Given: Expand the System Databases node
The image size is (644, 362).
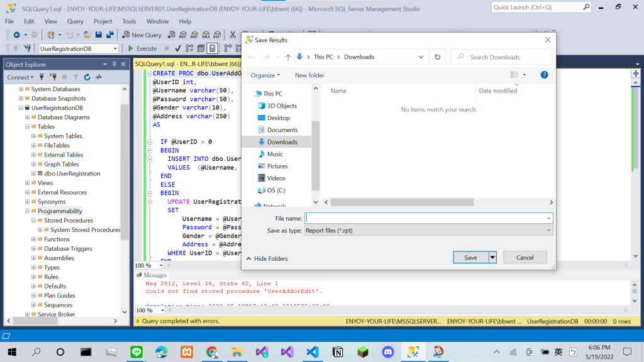Looking at the screenshot, I should [x=21, y=89].
